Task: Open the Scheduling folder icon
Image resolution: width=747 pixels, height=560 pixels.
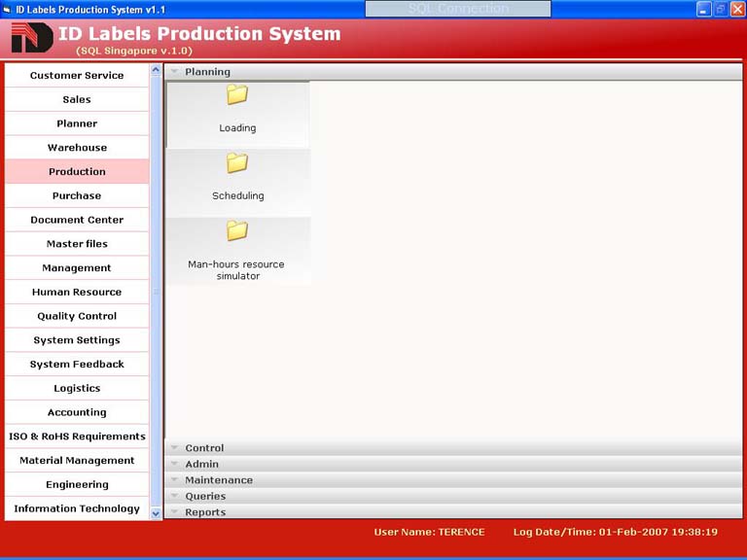Action: tap(237, 163)
